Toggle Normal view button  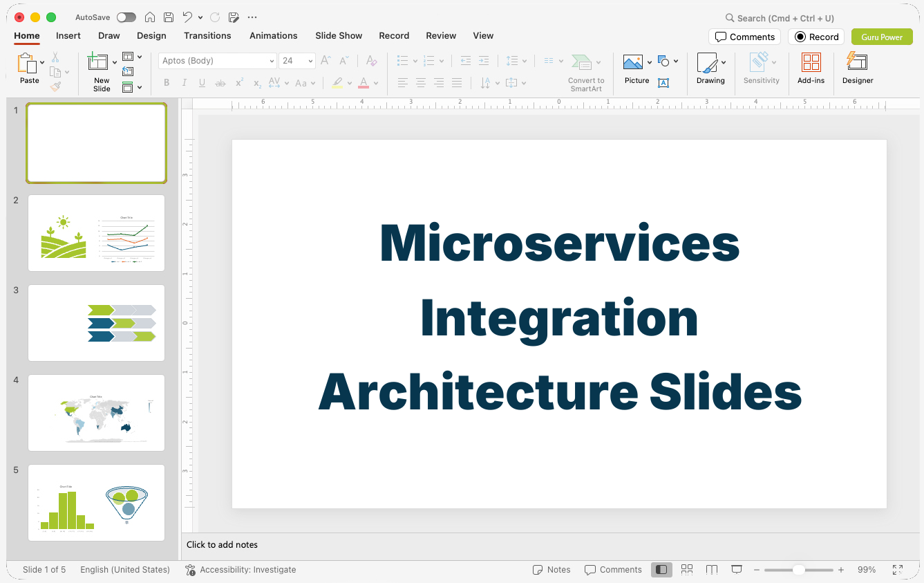(x=661, y=570)
